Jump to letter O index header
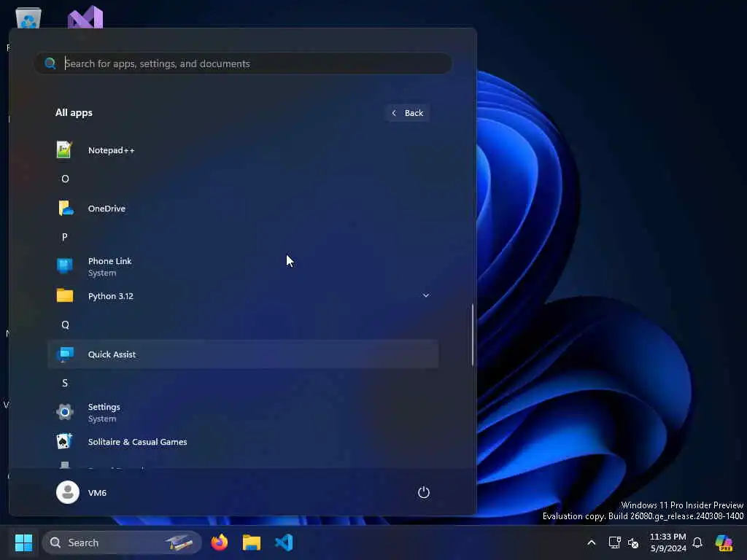 click(65, 179)
